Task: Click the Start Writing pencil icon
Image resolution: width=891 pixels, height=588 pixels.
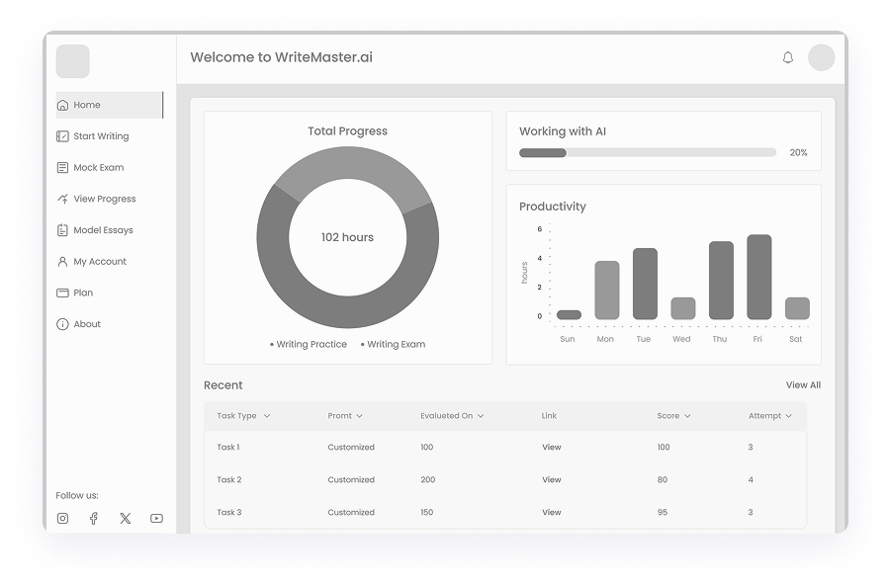Action: tap(62, 136)
